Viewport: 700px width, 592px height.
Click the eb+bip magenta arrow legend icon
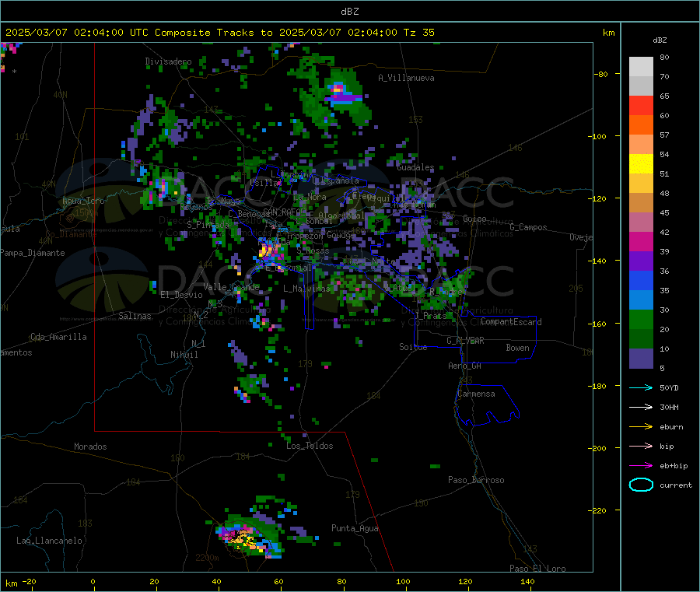coord(641,466)
